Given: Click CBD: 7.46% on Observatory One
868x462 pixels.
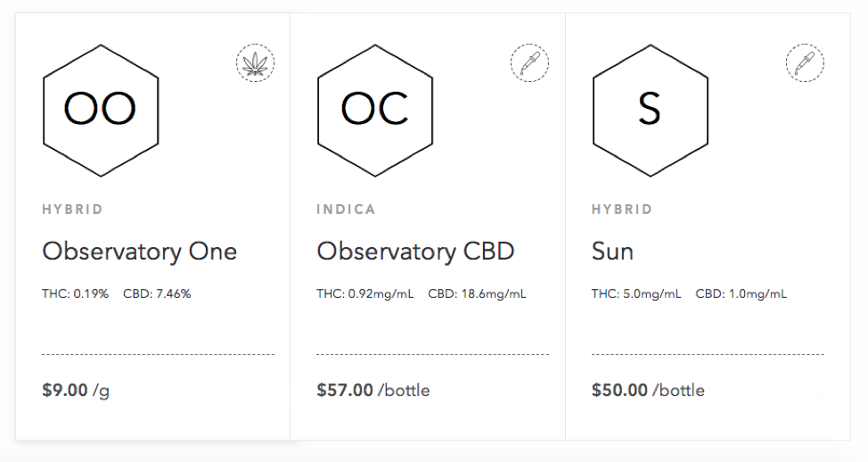Looking at the screenshot, I should click(157, 293).
